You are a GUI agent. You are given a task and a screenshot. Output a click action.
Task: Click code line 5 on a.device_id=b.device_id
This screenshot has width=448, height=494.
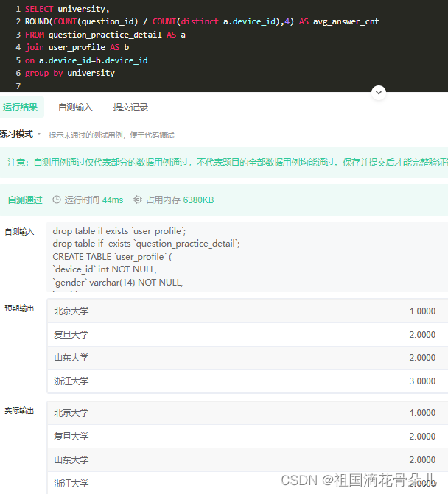coord(86,60)
